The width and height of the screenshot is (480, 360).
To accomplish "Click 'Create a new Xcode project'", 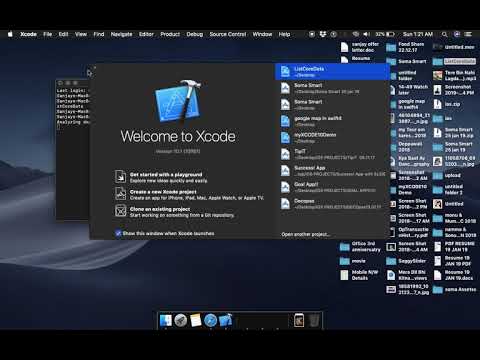I will click(x=163, y=192).
